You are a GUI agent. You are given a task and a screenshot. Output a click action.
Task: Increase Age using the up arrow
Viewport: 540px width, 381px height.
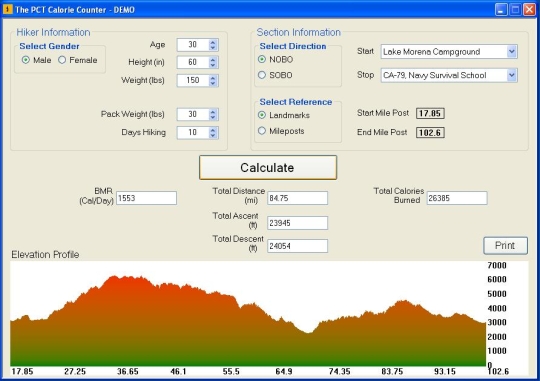coord(213,42)
